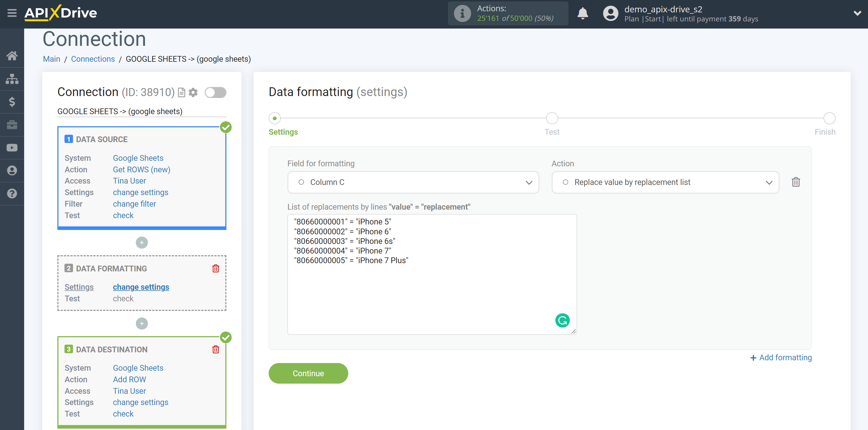Toggle the connection on/off switch
The height and width of the screenshot is (430, 868).
click(x=215, y=92)
